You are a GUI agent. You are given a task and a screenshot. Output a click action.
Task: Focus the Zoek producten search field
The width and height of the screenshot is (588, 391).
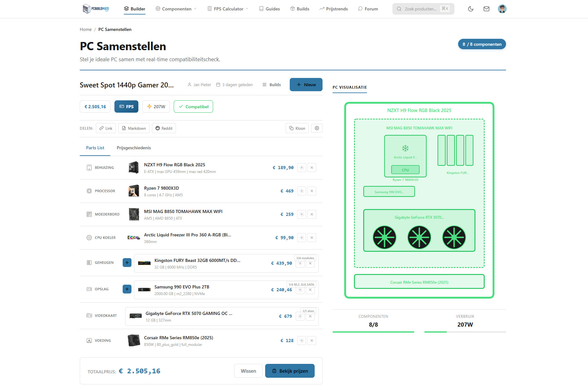pyautogui.click(x=420, y=9)
